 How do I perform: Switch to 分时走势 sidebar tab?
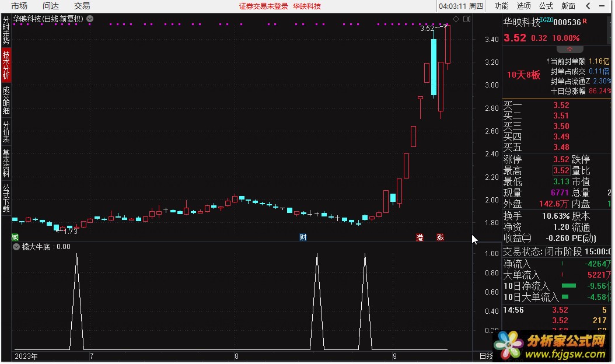(6, 30)
